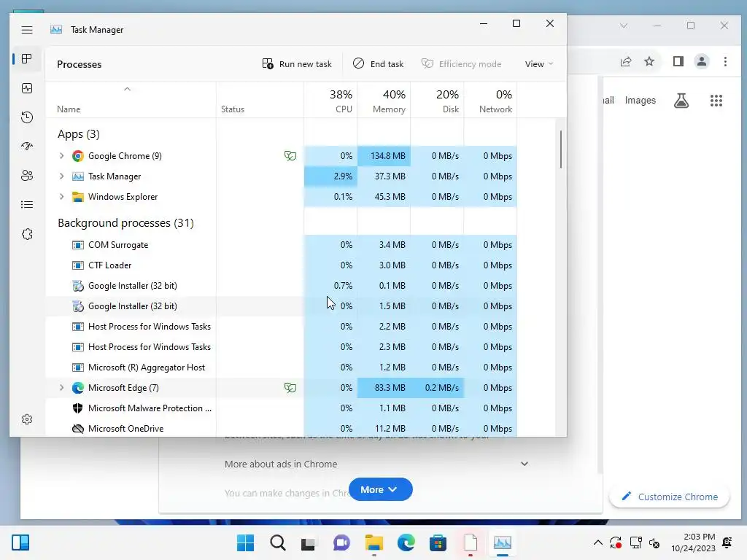Select the Processes page icon in sidebar
The height and width of the screenshot is (560, 747).
coord(27,58)
